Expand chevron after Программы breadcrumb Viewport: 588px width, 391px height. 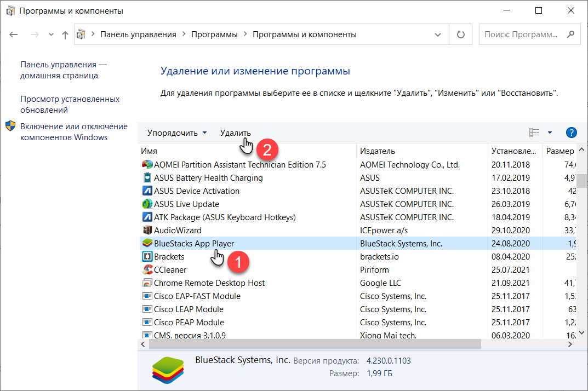pyautogui.click(x=246, y=34)
